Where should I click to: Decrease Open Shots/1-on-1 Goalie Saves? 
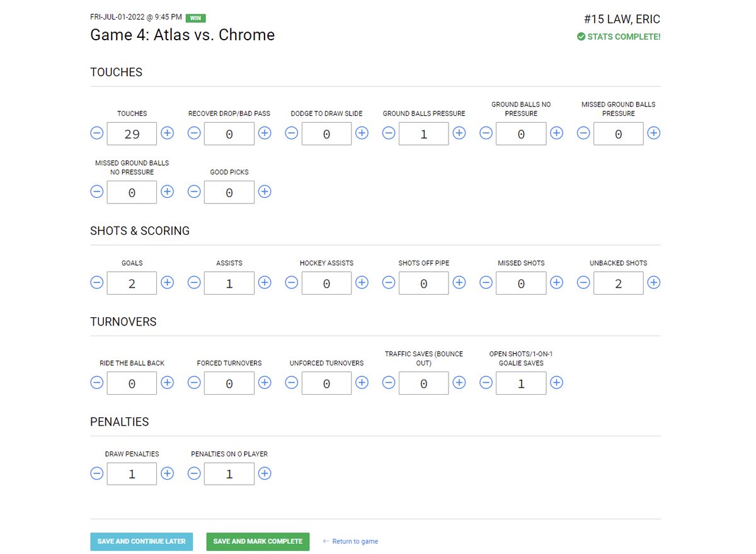click(x=486, y=382)
